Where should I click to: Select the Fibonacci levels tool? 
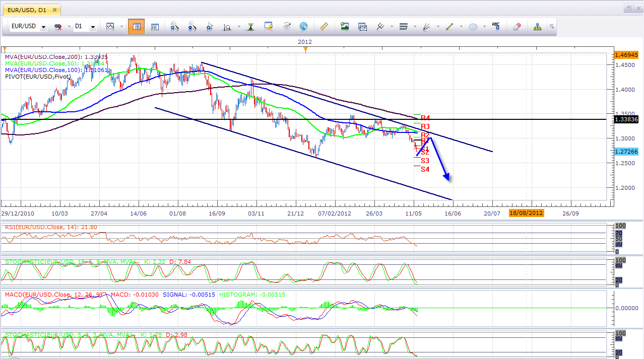pyautogui.click(x=404, y=26)
